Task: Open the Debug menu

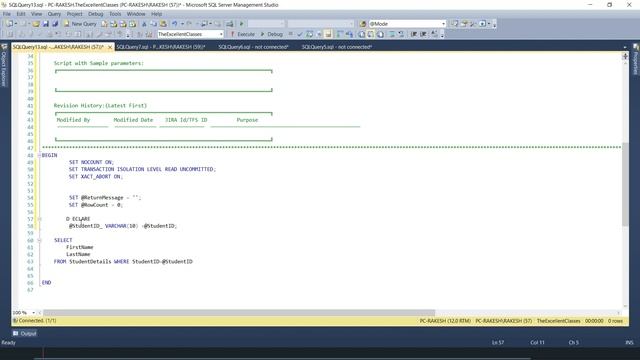Action: [x=96, y=14]
